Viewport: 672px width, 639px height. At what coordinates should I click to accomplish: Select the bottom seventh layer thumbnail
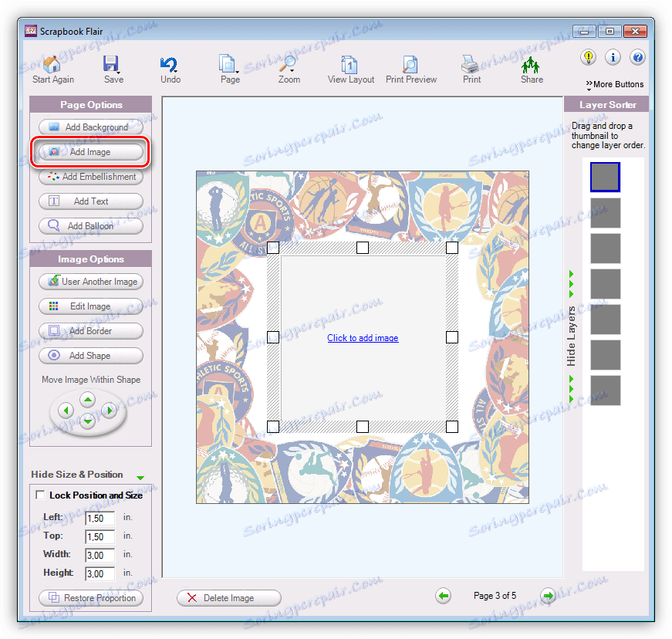(x=605, y=390)
